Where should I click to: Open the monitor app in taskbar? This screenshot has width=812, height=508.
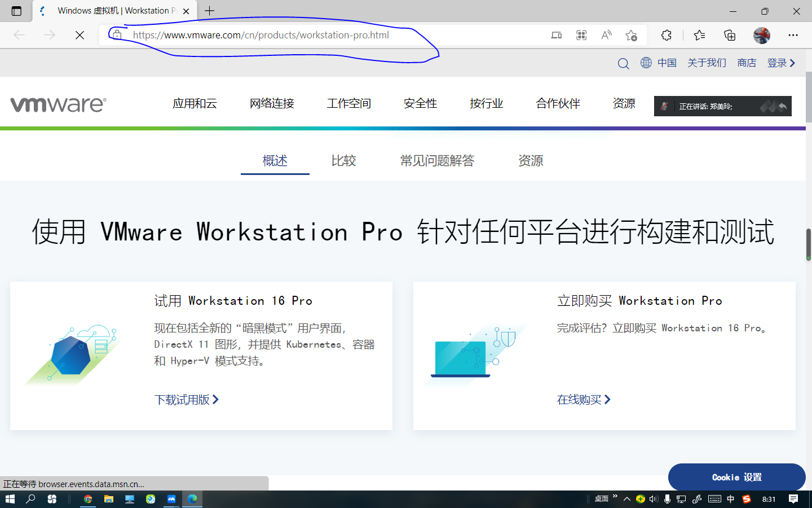click(x=130, y=499)
